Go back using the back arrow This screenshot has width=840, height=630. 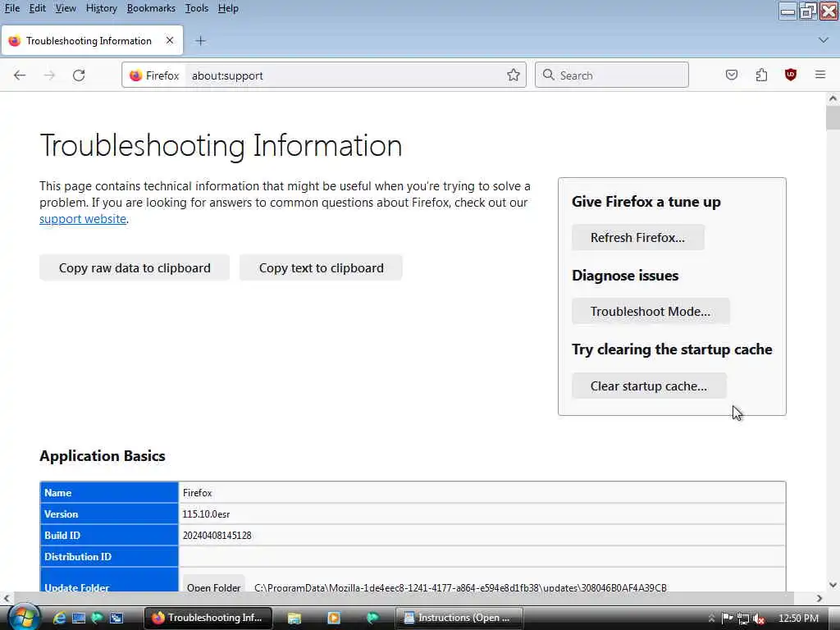20,75
